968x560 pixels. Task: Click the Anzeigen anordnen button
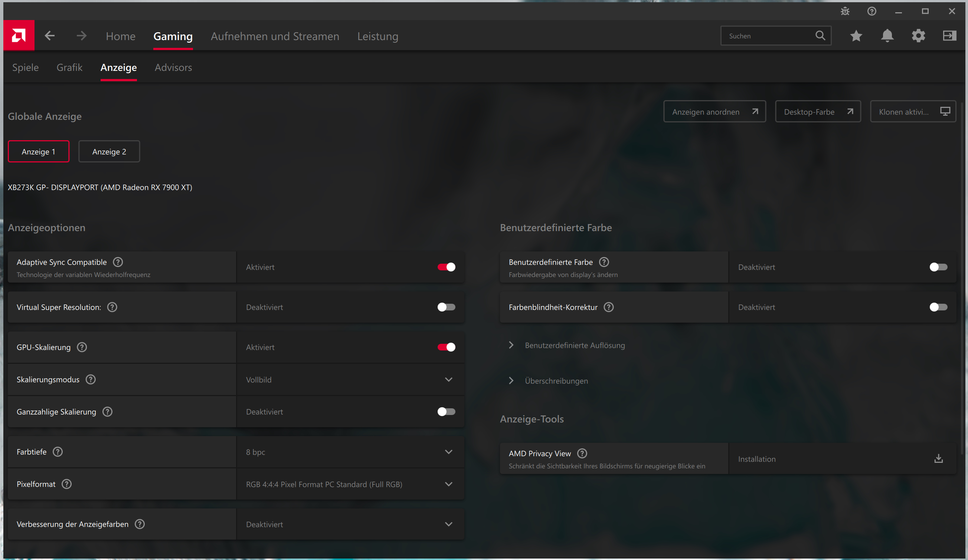click(714, 112)
